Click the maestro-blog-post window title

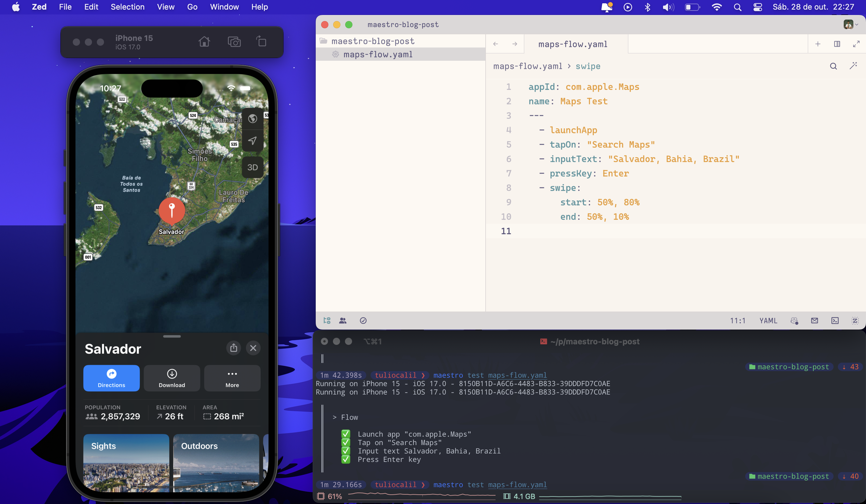(403, 24)
